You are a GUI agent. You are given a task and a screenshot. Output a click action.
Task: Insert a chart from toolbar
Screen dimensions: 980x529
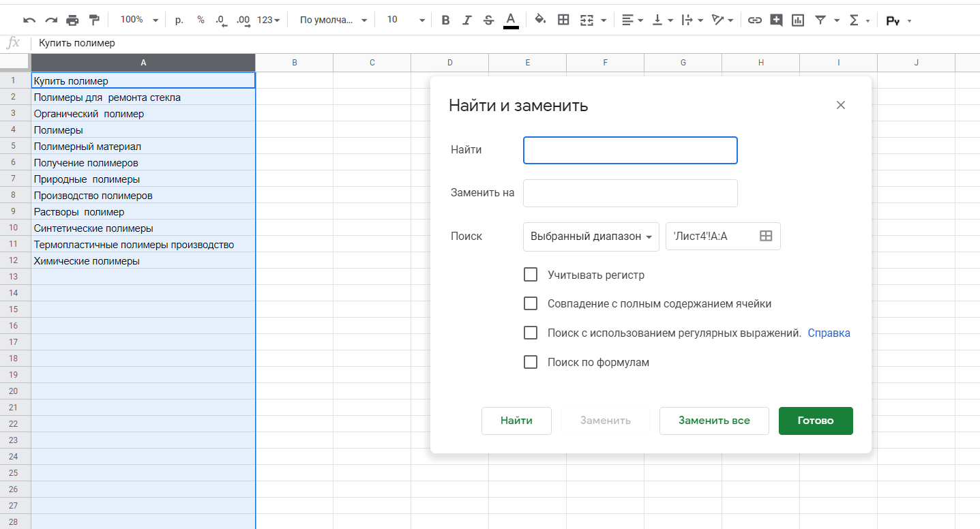(797, 20)
